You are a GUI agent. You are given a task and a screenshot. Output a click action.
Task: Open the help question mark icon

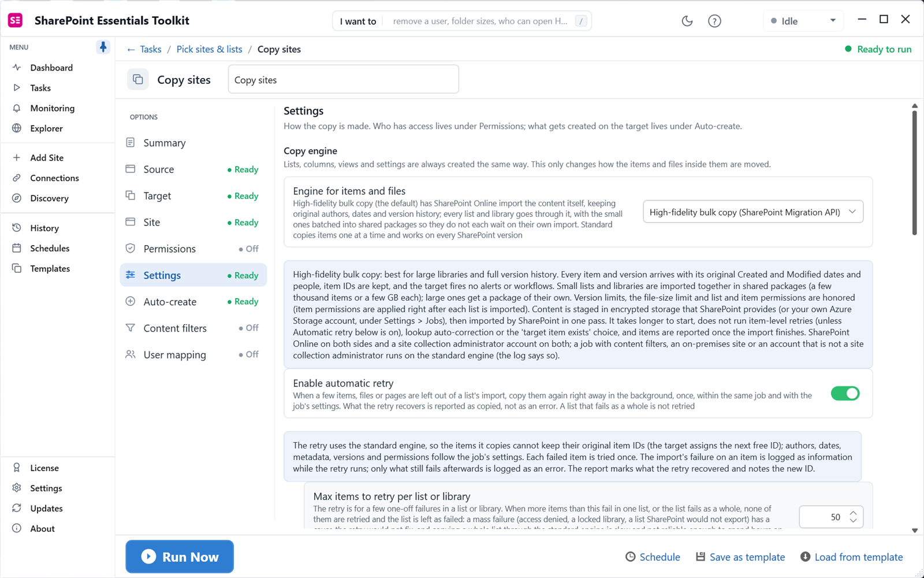pos(714,21)
